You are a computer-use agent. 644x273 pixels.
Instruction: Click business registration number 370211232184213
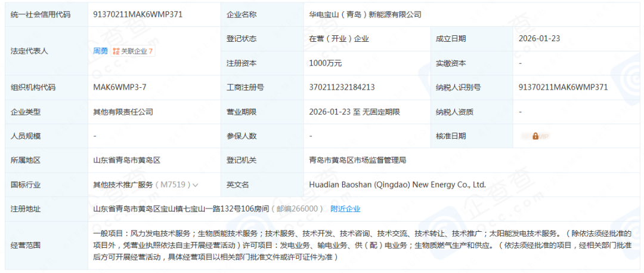(x=342, y=87)
